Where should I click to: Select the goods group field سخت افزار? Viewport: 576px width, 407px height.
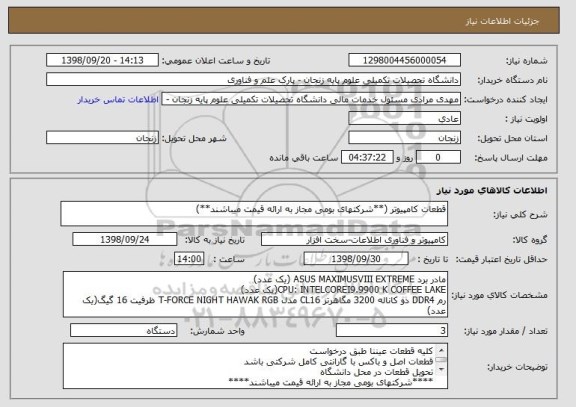(x=354, y=240)
